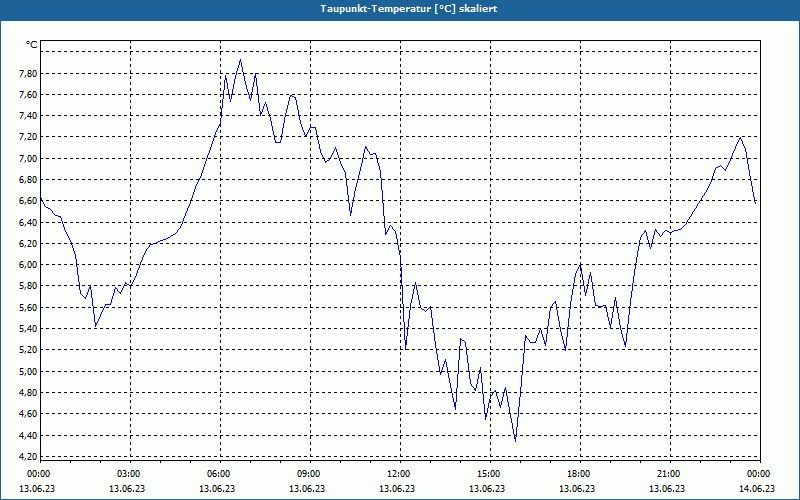Click the 13.06.23 date under 03:00
Viewport: 800px width, 500px height.
pyautogui.click(x=127, y=488)
